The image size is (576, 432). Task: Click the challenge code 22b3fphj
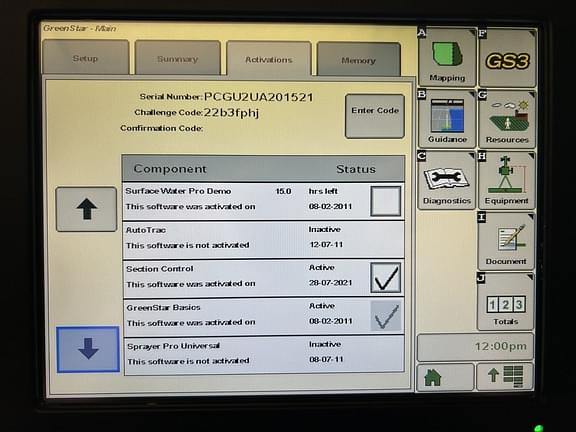(x=231, y=112)
